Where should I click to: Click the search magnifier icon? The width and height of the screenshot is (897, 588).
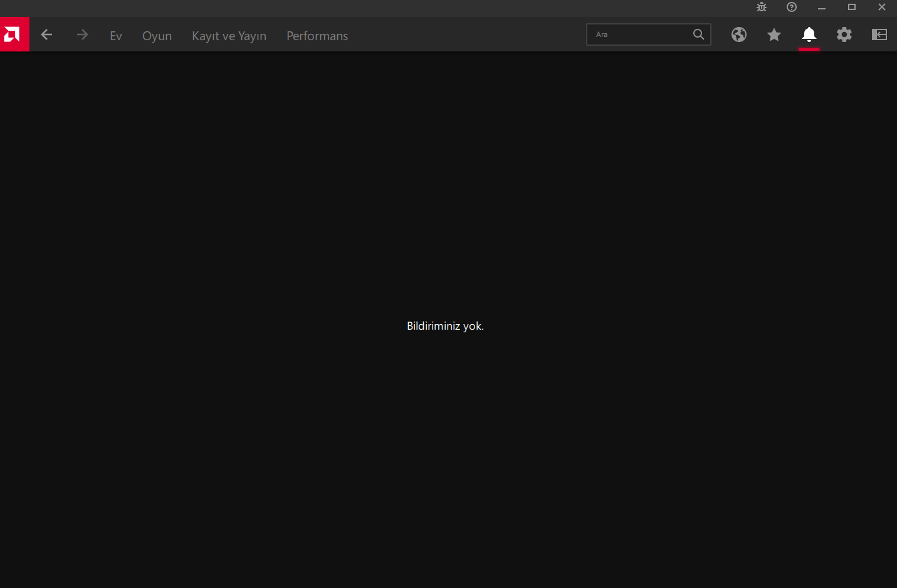[x=698, y=34]
